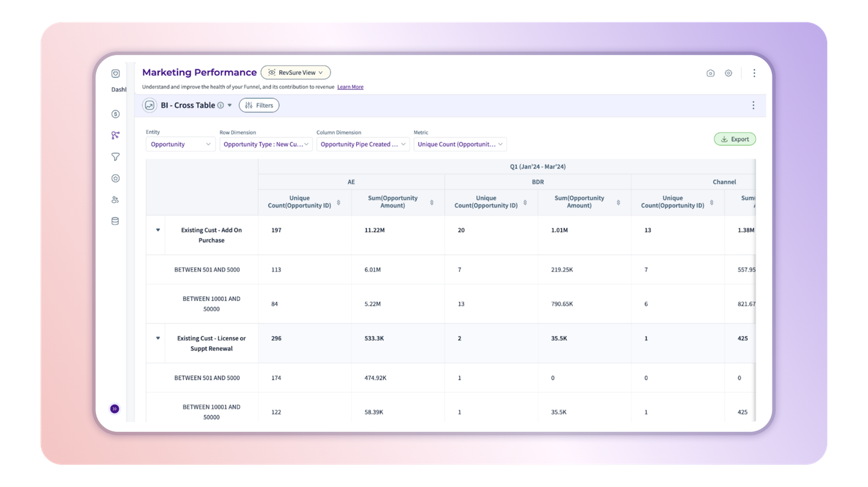
Task: Click Existing Cust - Add On Purchase label
Action: (211, 235)
